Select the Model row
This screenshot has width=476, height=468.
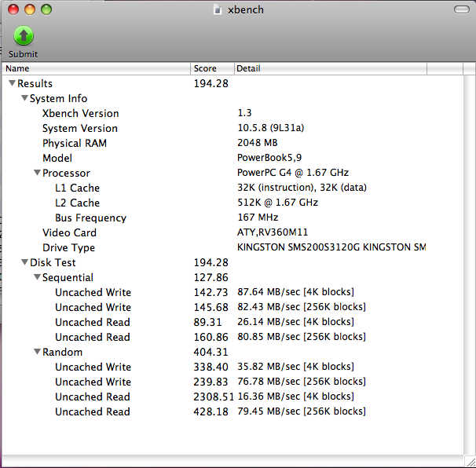point(233,158)
